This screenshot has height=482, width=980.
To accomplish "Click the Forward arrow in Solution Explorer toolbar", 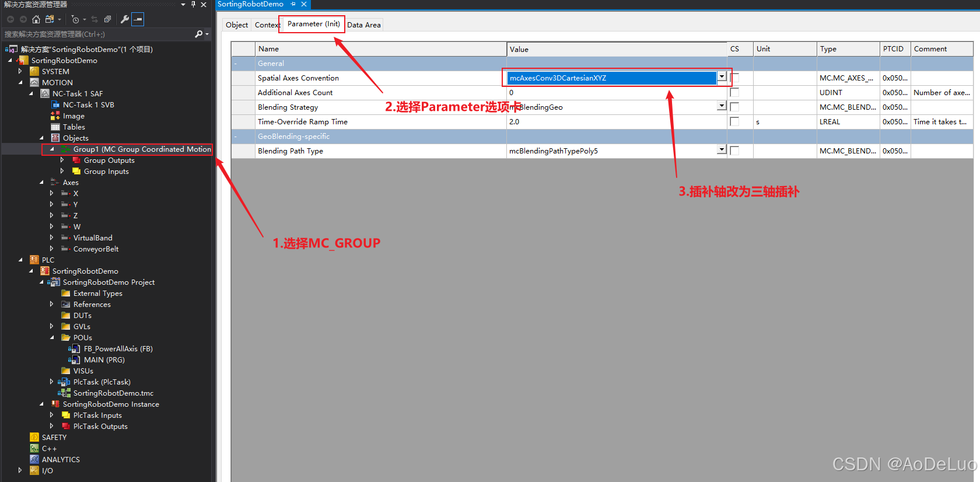I will (x=23, y=19).
